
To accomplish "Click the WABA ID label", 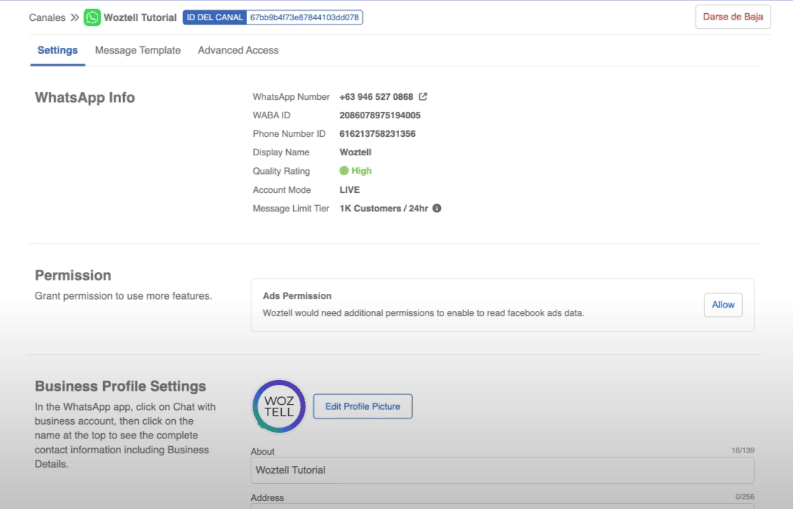I will pos(272,115).
